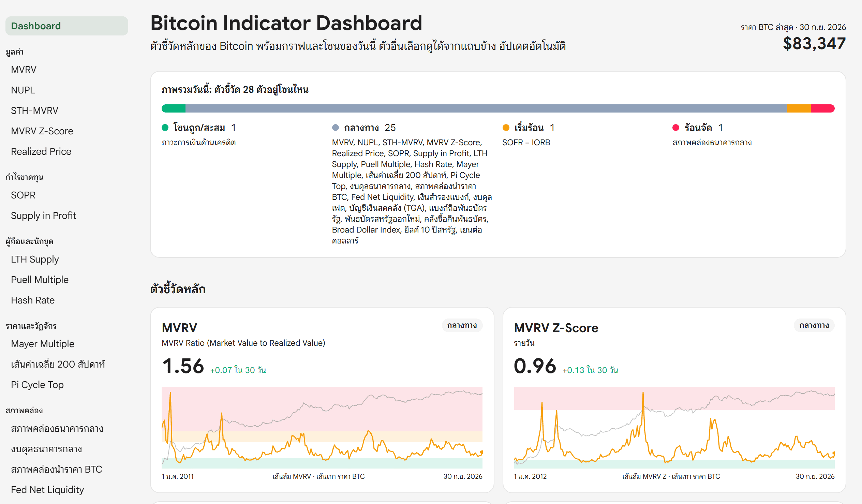Click ภาวะการเงินด้านเครดิต under โซนถูก/สะสม
The image size is (862, 504).
coord(199,143)
